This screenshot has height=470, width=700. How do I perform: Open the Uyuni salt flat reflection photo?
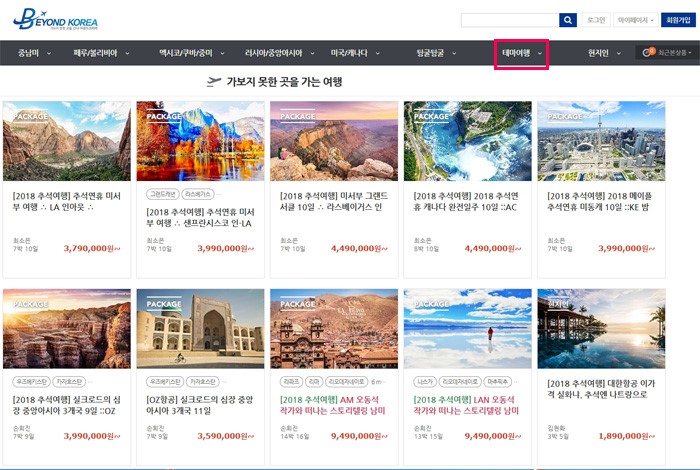point(467,329)
